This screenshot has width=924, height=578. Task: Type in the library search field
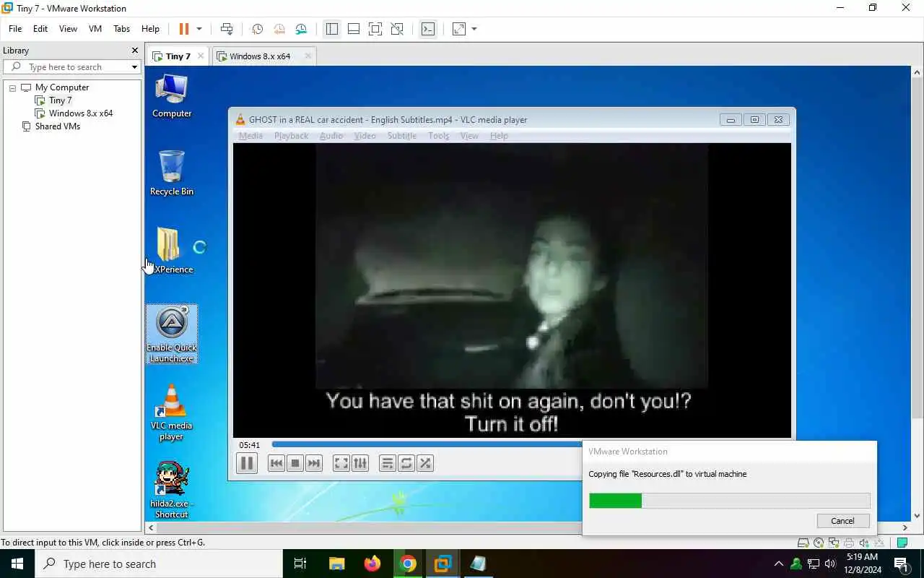point(72,67)
